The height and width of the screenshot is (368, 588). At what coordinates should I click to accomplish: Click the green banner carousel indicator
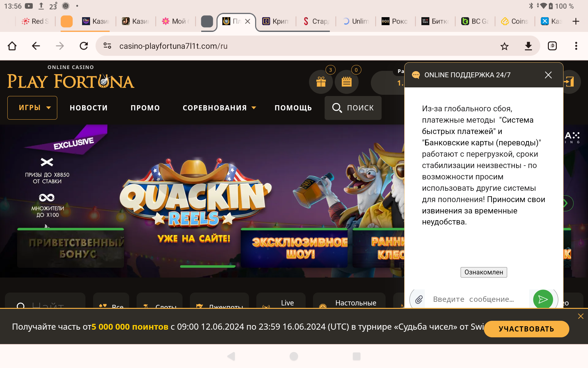[208, 266]
